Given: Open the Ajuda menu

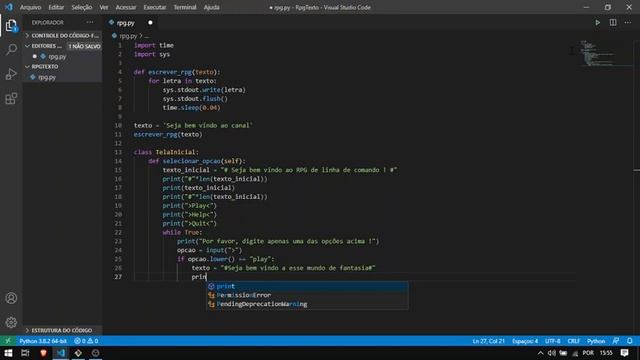Looking at the screenshot, I should tap(211, 7).
